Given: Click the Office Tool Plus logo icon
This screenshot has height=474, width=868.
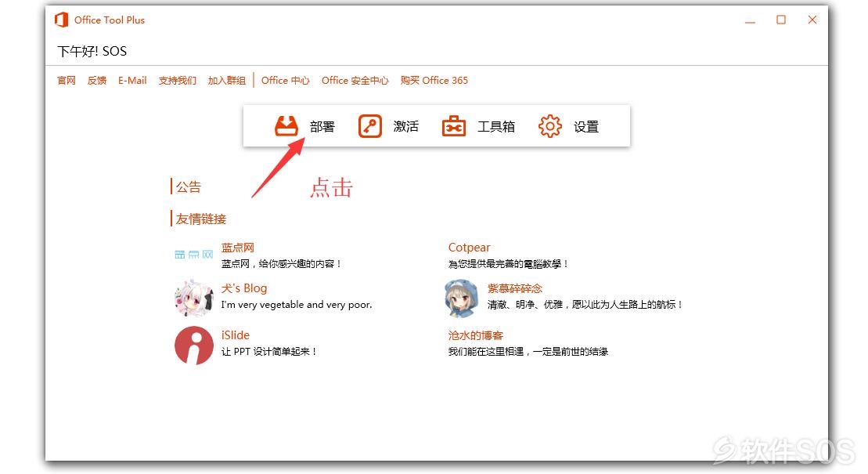Looking at the screenshot, I should 62,20.
